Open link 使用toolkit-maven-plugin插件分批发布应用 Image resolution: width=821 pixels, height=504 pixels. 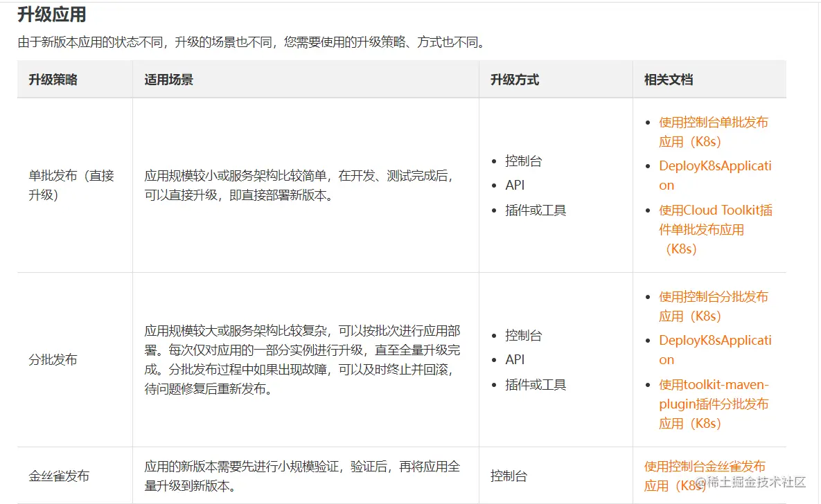tap(714, 404)
